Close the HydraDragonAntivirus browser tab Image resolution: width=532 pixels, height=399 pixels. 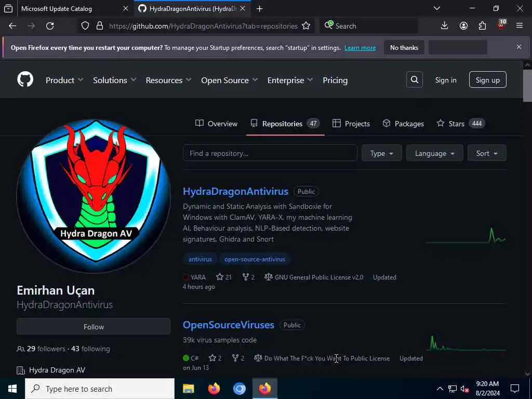(243, 9)
